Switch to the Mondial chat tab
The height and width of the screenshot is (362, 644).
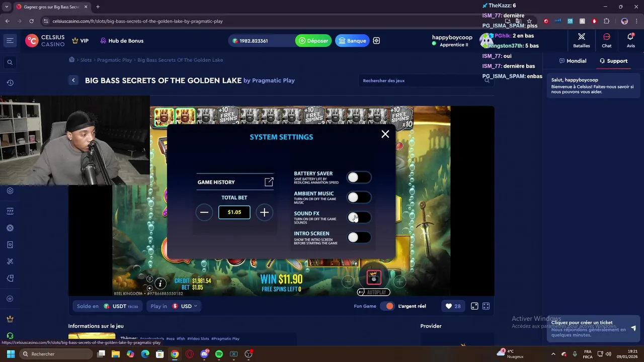point(573,61)
